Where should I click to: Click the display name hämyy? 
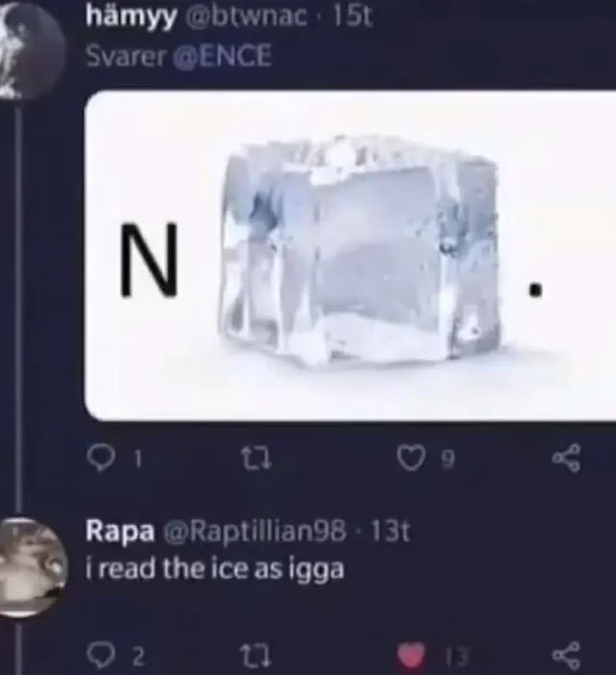131,17
